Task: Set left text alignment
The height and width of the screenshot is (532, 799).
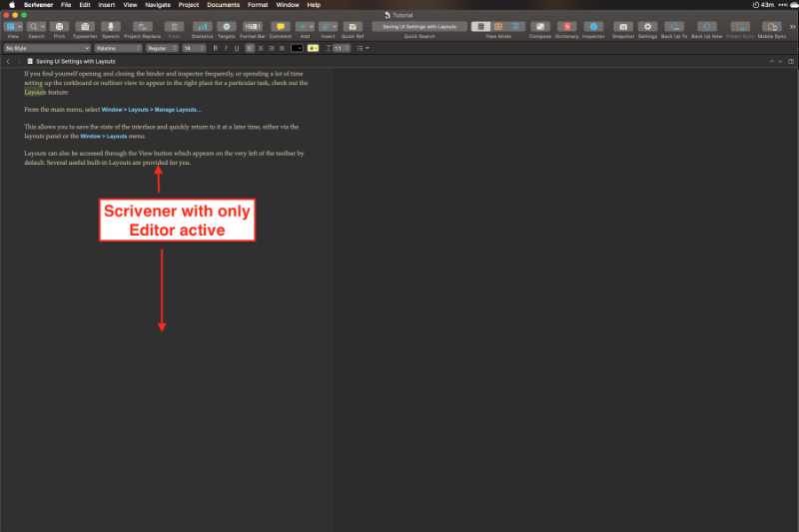Action: (x=250, y=48)
